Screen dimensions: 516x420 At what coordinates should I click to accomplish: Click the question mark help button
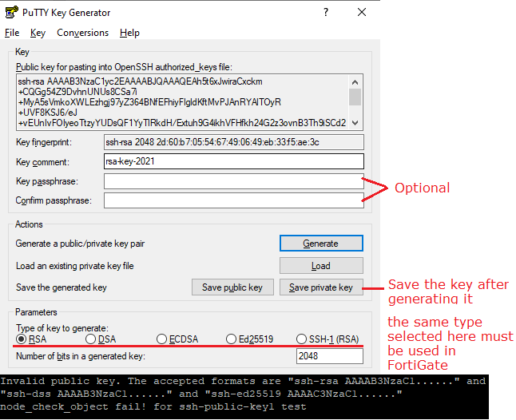(x=326, y=12)
